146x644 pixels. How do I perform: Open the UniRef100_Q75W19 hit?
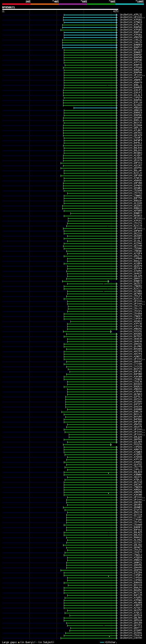tap(131, 22)
